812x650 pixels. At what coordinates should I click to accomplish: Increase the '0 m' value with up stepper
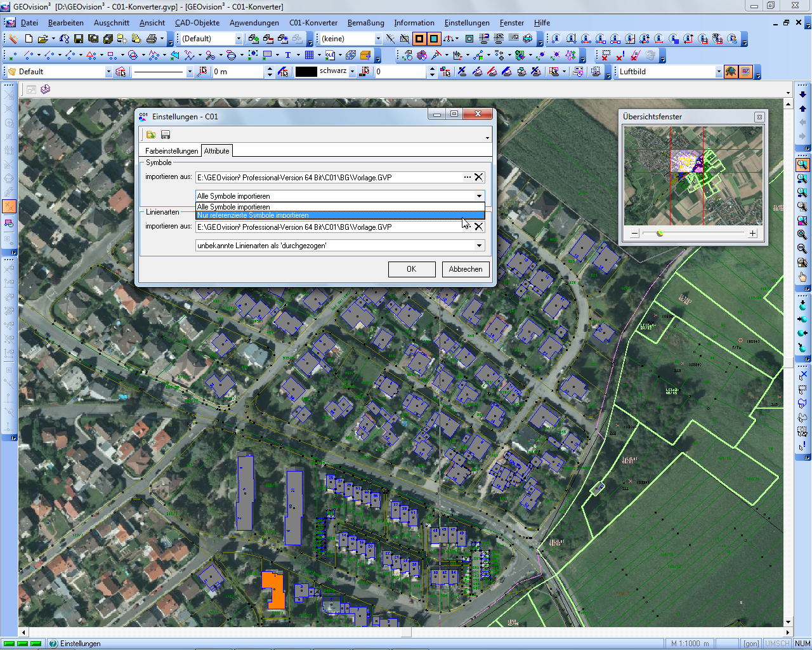pos(270,69)
